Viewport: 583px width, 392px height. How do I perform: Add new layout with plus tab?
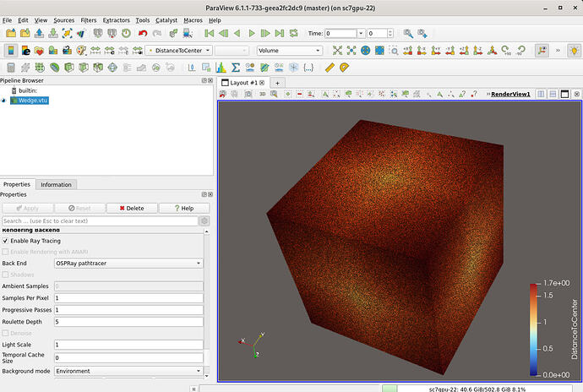[277, 83]
